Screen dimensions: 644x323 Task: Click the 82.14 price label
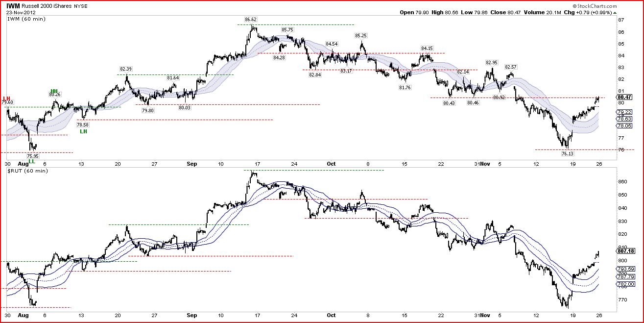(x=463, y=72)
